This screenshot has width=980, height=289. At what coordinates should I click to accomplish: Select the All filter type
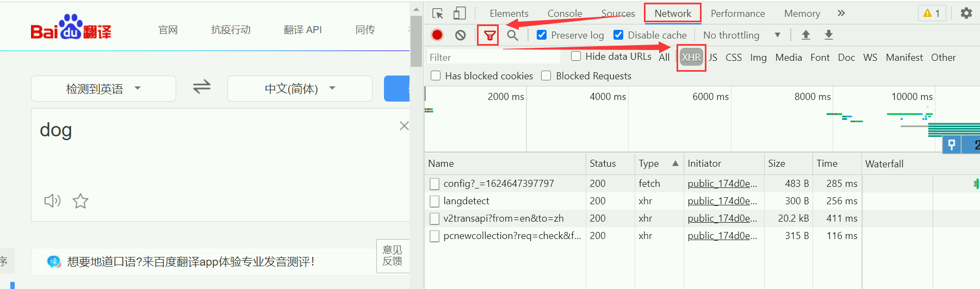tap(664, 58)
